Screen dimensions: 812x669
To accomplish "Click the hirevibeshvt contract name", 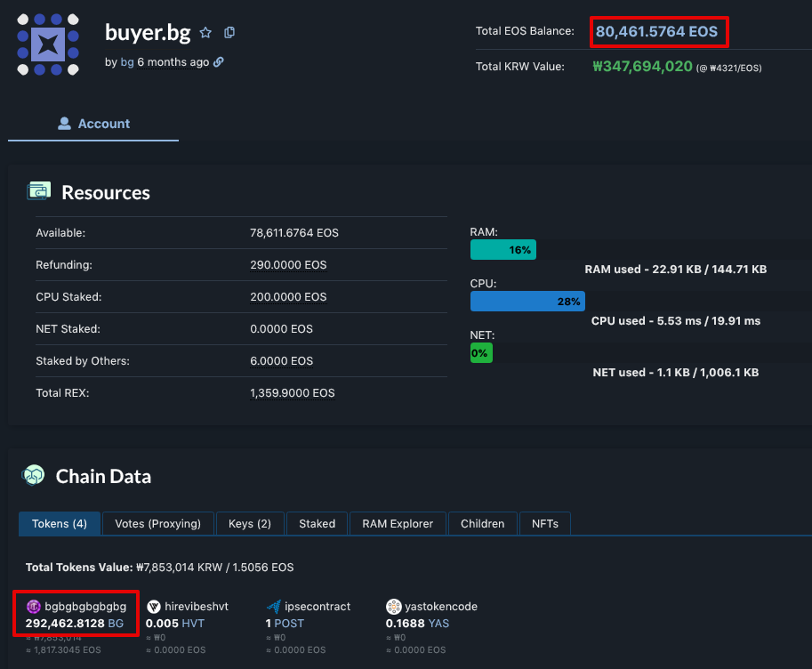I will [197, 607].
